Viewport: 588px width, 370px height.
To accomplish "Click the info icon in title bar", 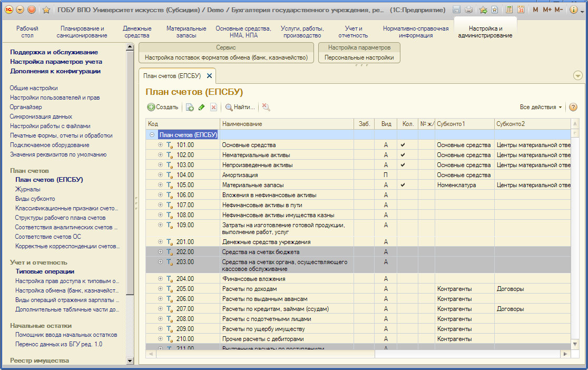I will [573, 10].
